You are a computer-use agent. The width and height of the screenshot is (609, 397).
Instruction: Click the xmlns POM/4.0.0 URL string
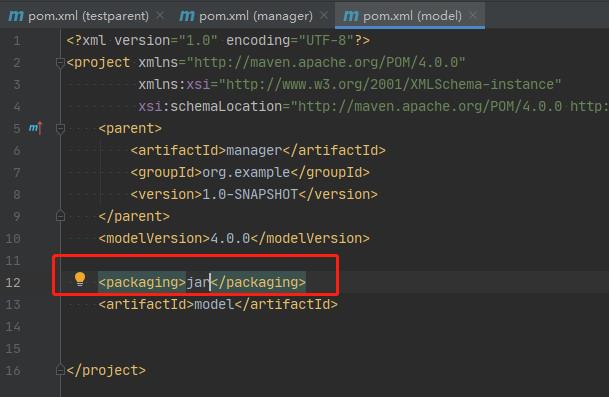pos(326,63)
